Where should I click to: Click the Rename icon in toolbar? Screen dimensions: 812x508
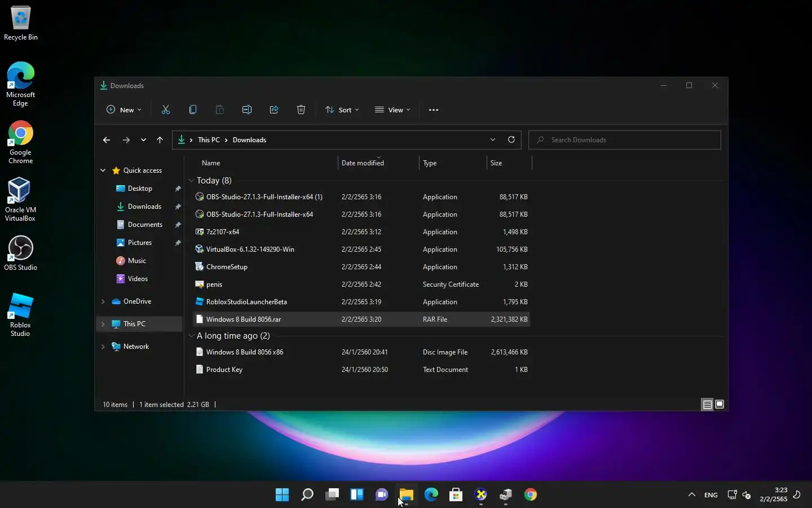247,110
